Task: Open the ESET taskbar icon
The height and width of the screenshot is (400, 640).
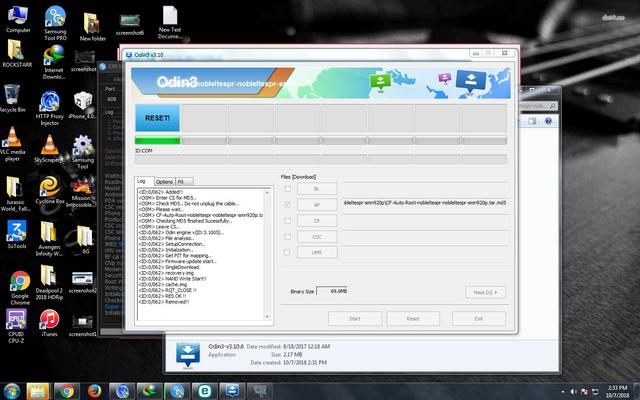Action: 204,391
